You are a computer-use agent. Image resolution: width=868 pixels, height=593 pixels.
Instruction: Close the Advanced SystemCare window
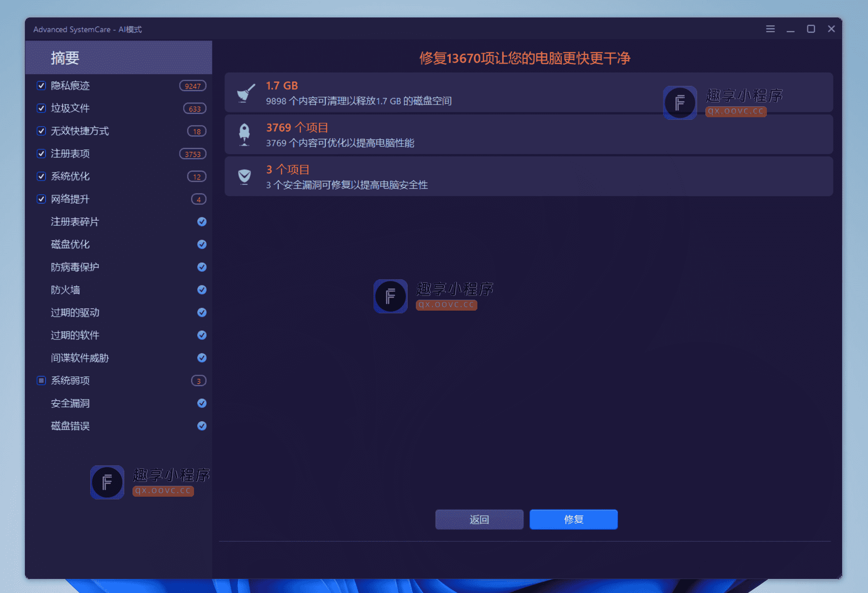(831, 29)
